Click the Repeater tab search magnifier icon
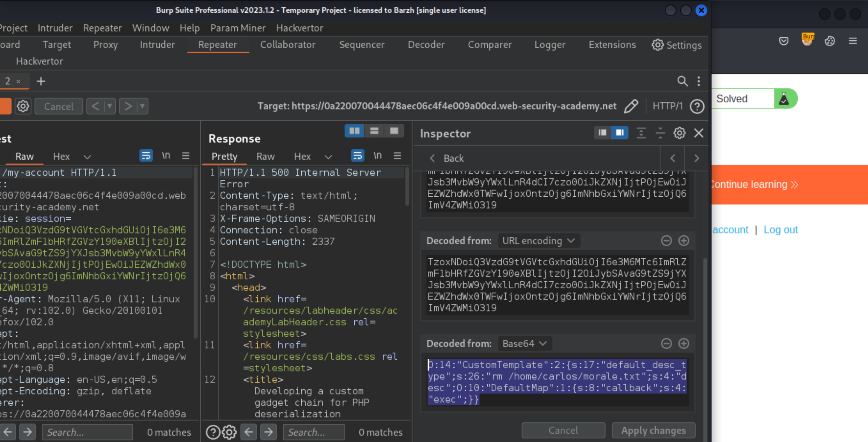Image resolution: width=868 pixels, height=442 pixels. (x=682, y=81)
